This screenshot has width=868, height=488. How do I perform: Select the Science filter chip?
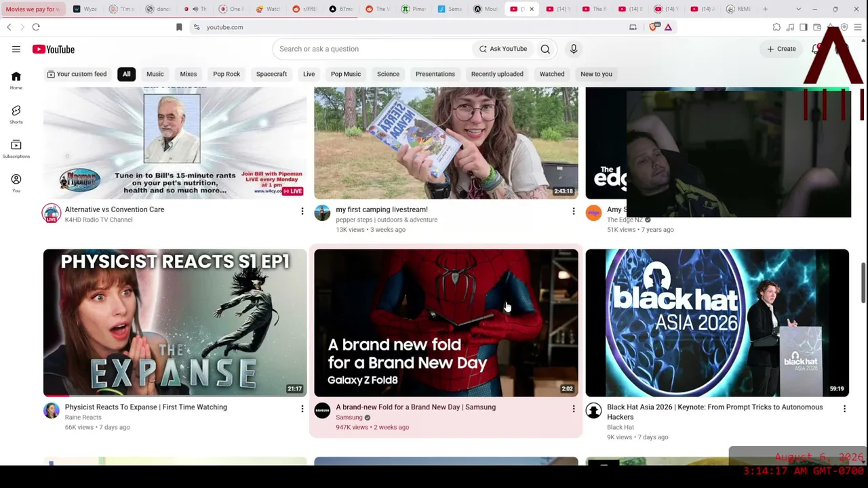pos(388,74)
